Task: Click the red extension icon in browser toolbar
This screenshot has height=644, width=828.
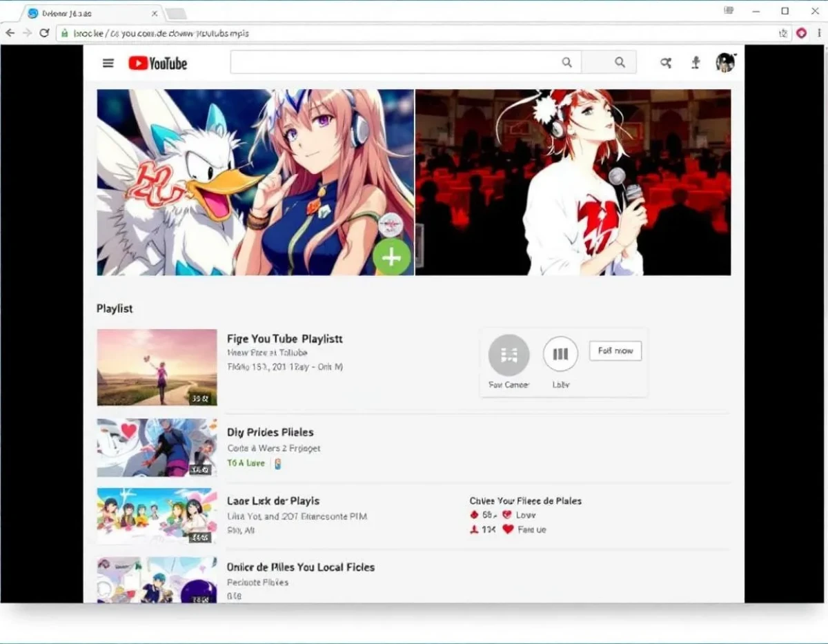Action: point(802,33)
